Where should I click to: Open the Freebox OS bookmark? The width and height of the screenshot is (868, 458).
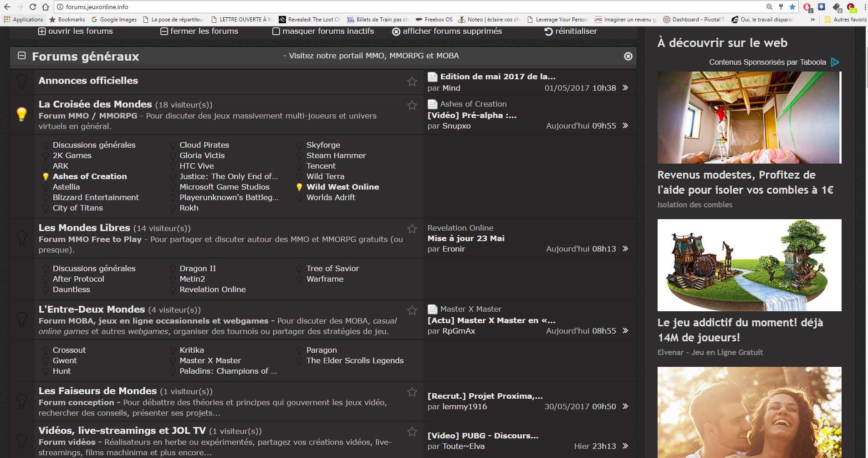point(434,20)
